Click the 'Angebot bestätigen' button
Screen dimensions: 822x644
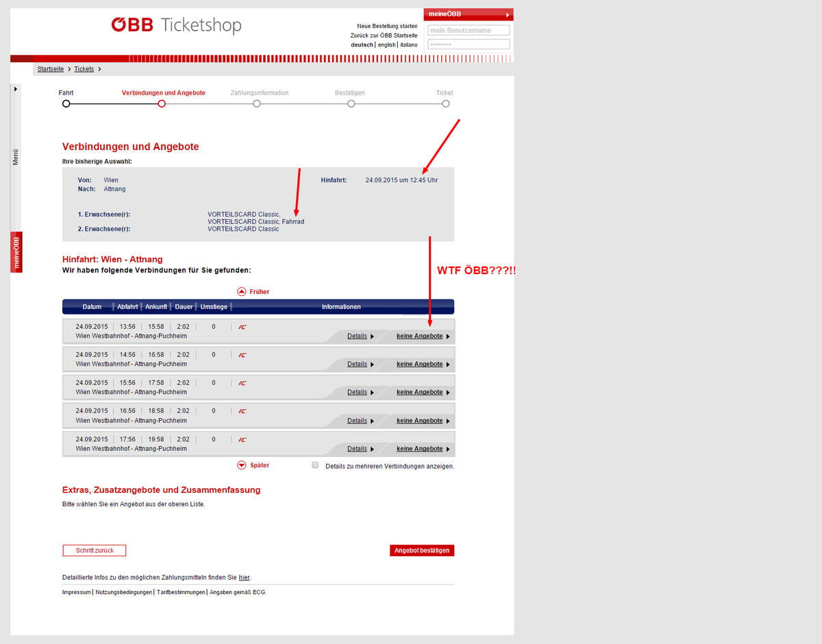422,551
